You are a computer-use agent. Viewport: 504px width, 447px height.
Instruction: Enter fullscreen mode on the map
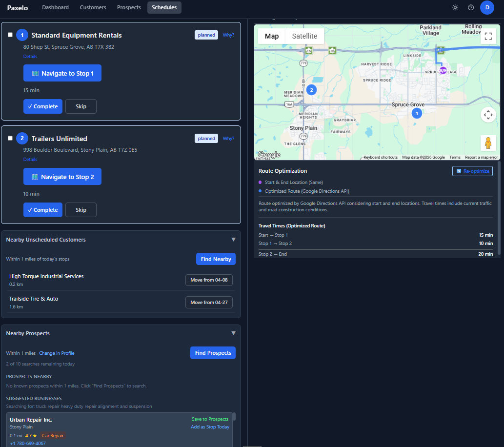click(488, 36)
